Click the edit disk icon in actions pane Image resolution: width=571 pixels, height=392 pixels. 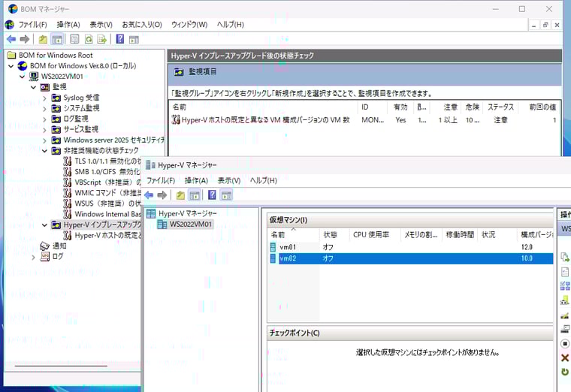[565, 315]
